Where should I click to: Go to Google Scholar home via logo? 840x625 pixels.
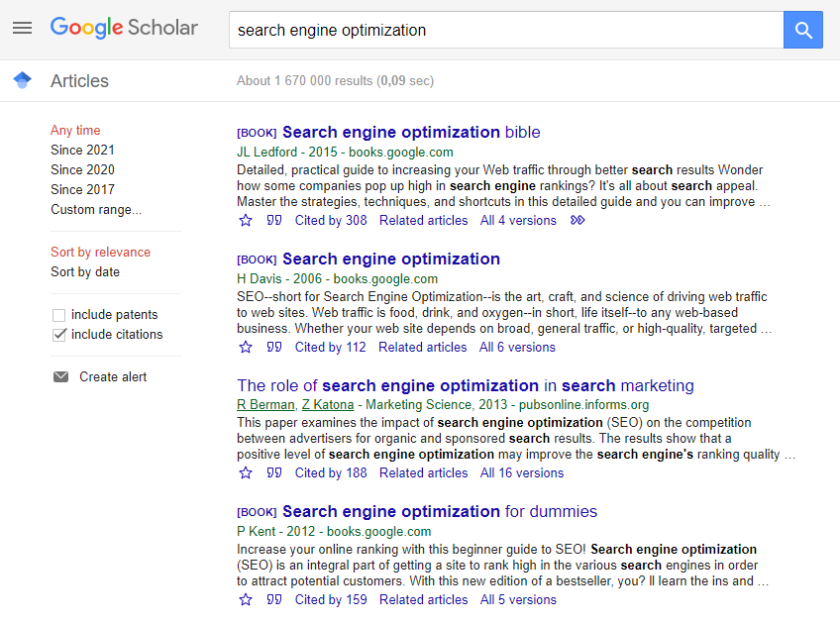(x=124, y=28)
